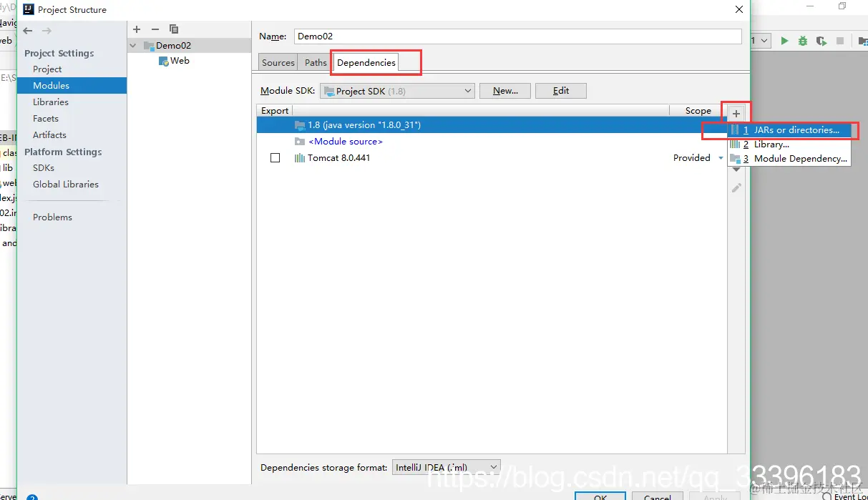Select Project in Project Settings
The height and width of the screenshot is (500, 868).
tap(47, 69)
